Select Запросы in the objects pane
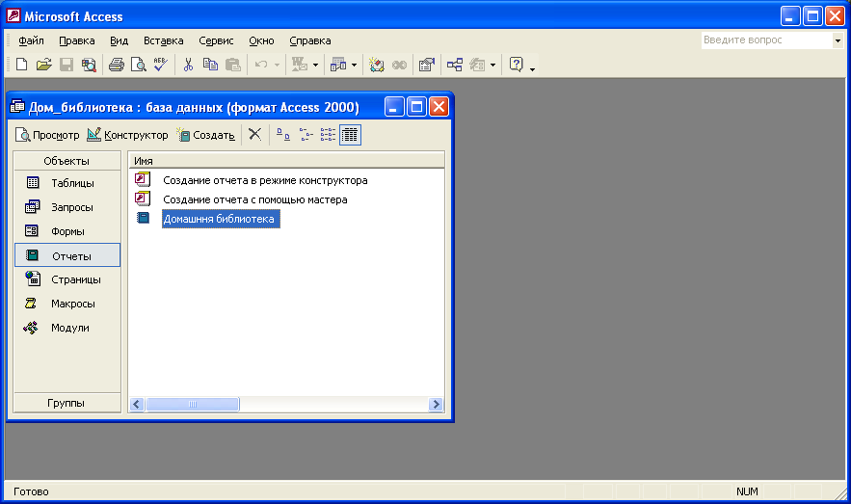The image size is (851, 504). pyautogui.click(x=67, y=207)
